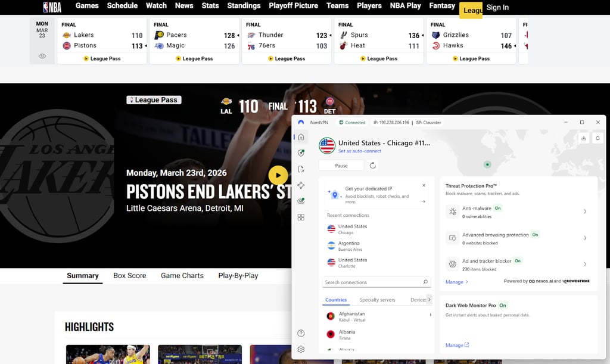610x364 pixels.
Task: Click Manage under Dark Web Monitor Pro
Action: 457,345
